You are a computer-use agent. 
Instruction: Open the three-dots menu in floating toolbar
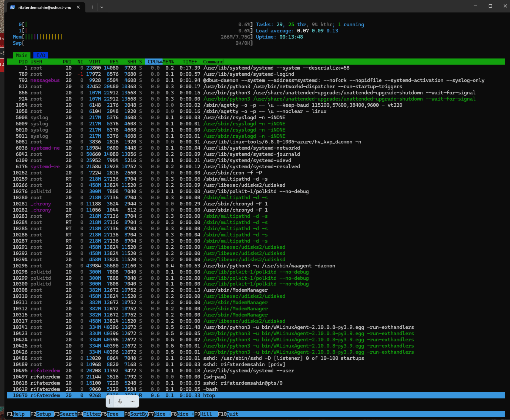pos(132,401)
